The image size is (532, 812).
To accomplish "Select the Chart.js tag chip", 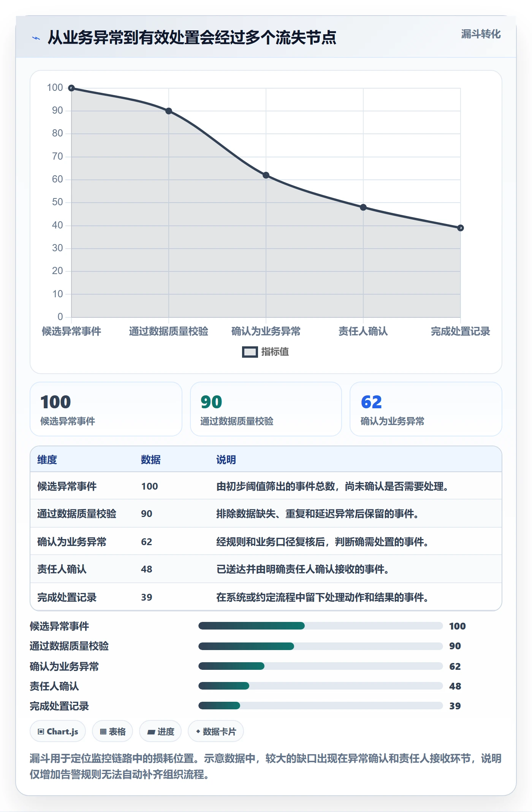I will pos(58,731).
